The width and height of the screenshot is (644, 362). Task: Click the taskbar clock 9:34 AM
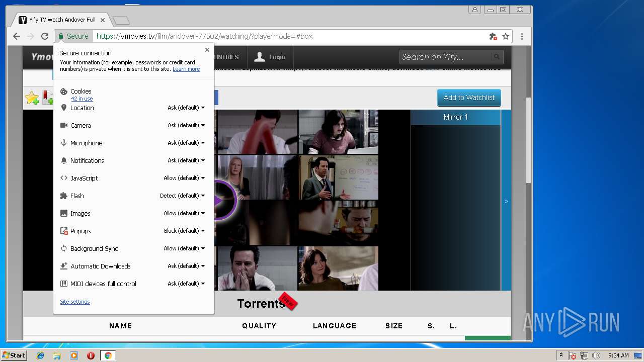[x=618, y=355]
